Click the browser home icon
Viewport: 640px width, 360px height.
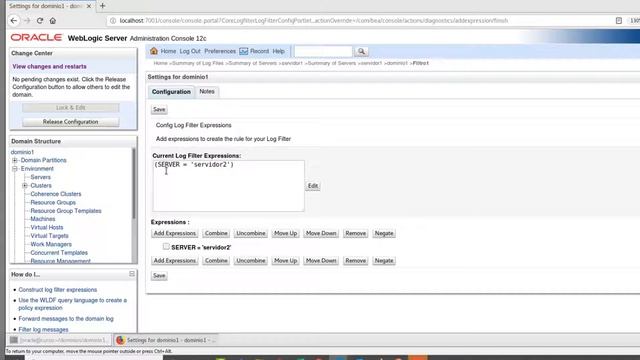click(53, 20)
